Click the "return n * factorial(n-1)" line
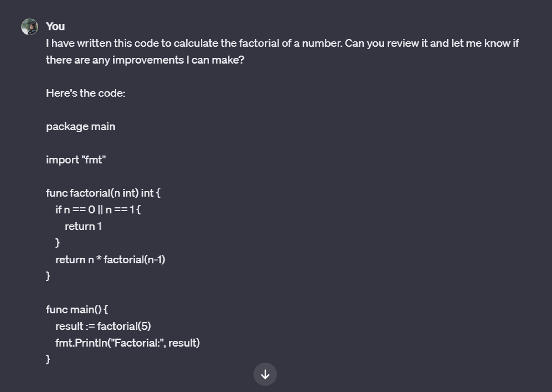 (110, 260)
